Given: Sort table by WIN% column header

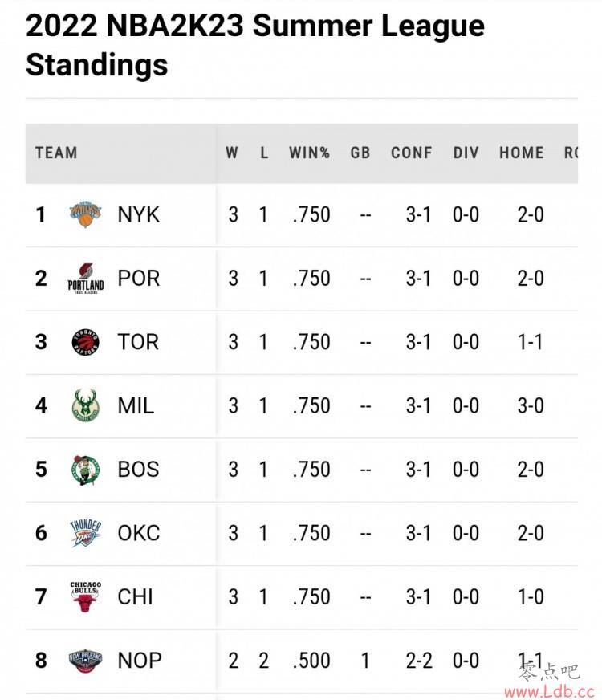Looking at the screenshot, I should pos(309,153).
